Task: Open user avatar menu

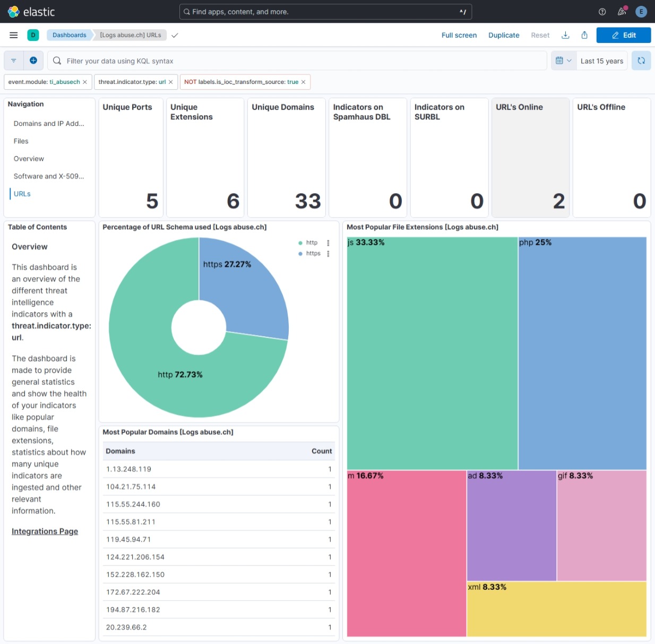Action: tap(641, 12)
